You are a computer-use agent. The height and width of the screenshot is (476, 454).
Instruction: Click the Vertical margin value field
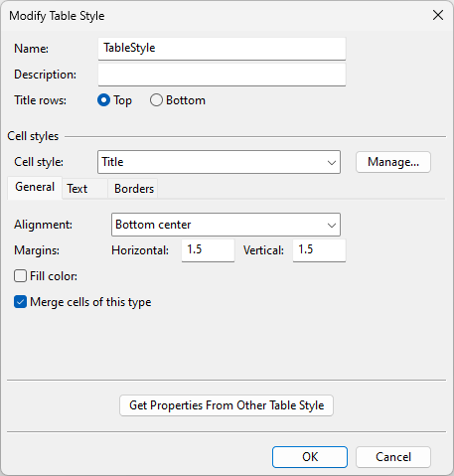319,250
